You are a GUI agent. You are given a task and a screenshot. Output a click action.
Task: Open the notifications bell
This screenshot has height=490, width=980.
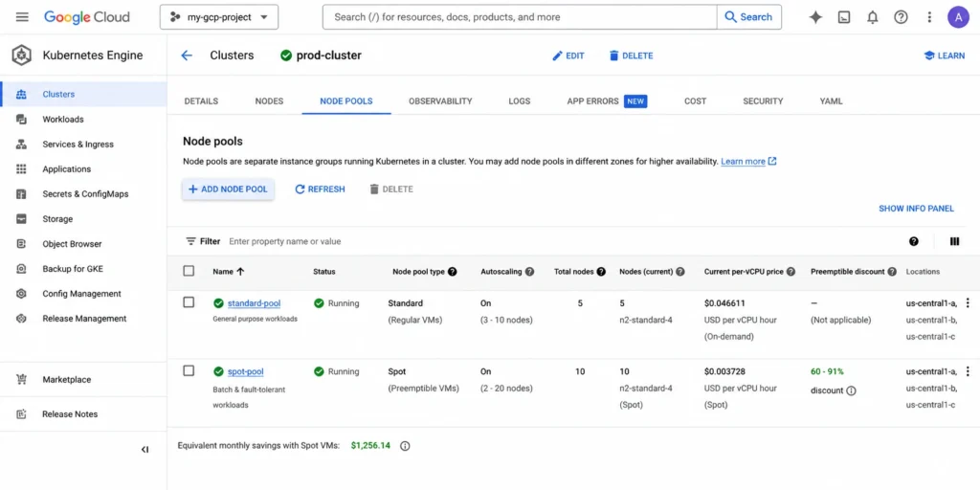coord(873,17)
